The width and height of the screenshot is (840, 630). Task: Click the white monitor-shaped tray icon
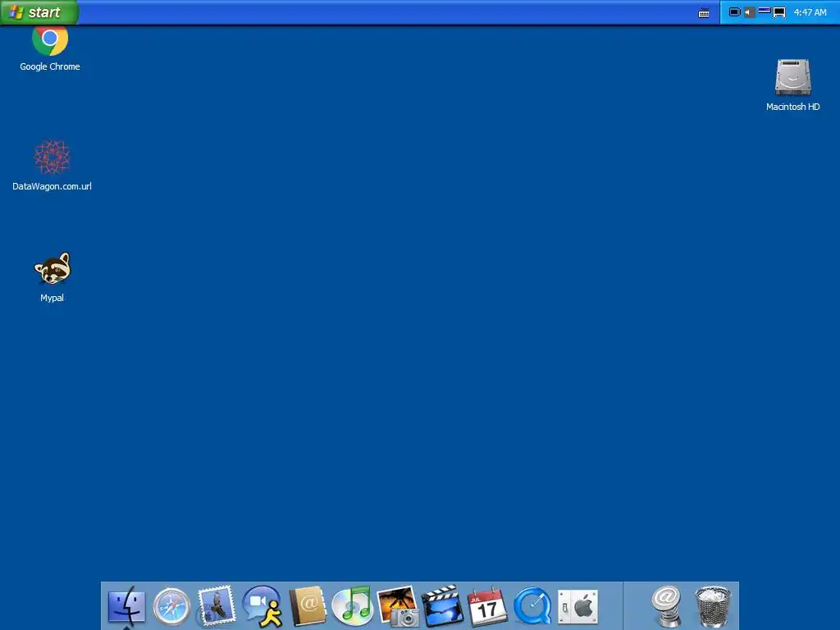tap(779, 12)
